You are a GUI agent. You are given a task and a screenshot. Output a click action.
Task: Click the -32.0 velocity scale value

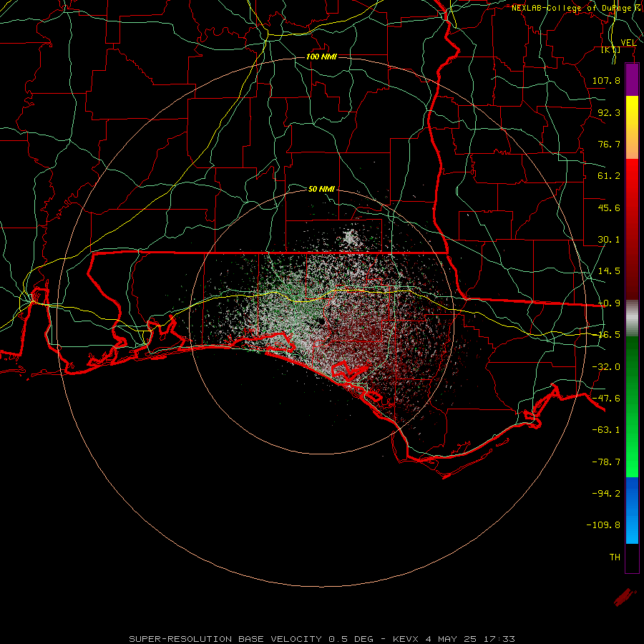coord(606,367)
